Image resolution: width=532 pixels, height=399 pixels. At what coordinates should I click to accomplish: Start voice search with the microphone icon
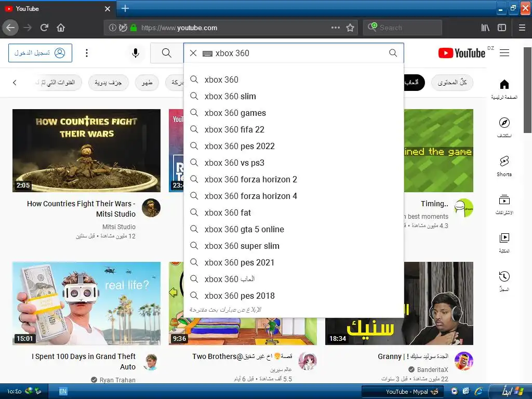point(136,53)
